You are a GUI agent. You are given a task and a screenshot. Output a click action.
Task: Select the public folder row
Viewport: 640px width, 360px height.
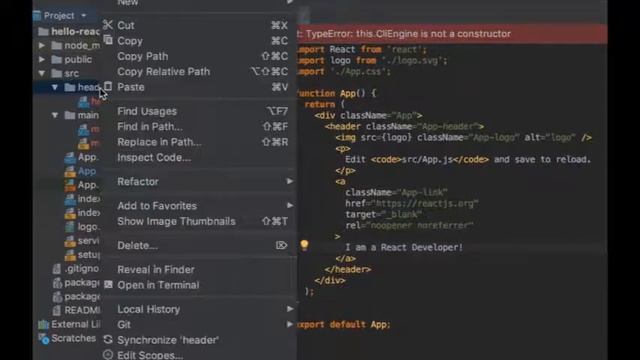coord(67,60)
